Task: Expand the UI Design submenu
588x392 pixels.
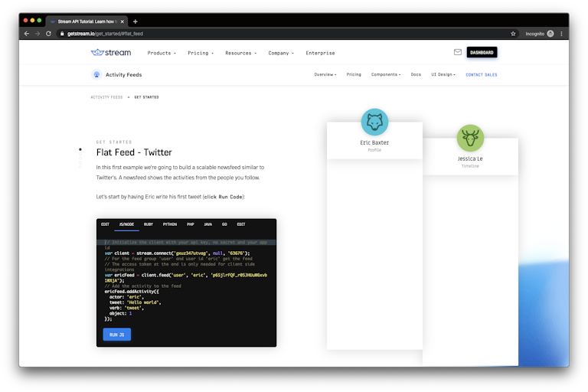Action: point(443,75)
